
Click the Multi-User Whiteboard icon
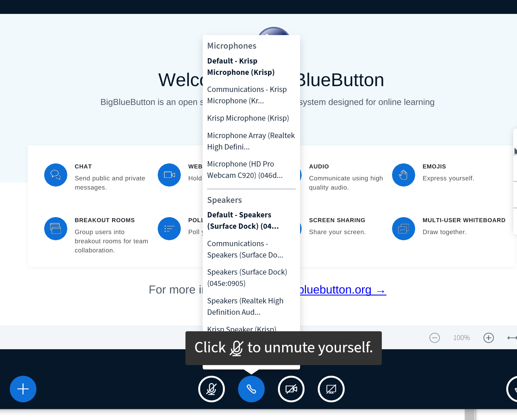pyautogui.click(x=403, y=228)
